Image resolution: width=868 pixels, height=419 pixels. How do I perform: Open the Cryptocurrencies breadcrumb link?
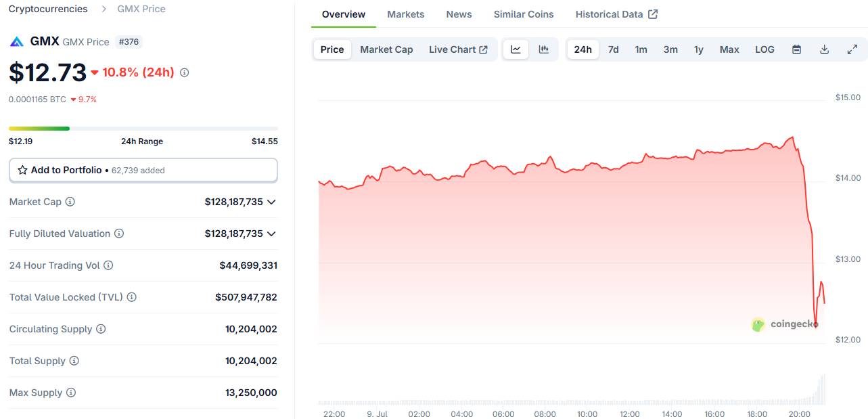tap(48, 9)
